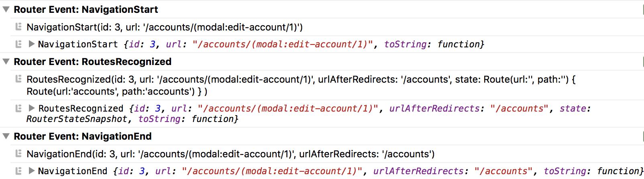The image size is (644, 179).
Task: Expand the NavigationStart object triangle
Action: (x=32, y=44)
